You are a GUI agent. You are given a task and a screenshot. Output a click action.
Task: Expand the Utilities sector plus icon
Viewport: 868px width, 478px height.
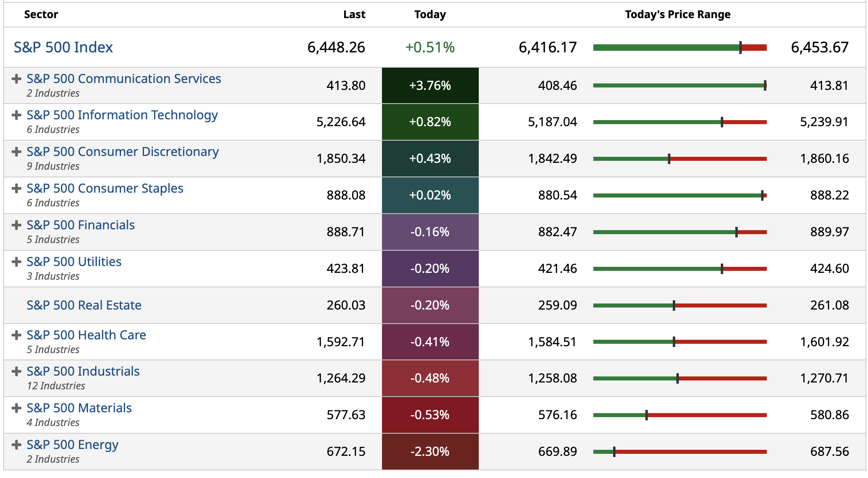pos(17,262)
